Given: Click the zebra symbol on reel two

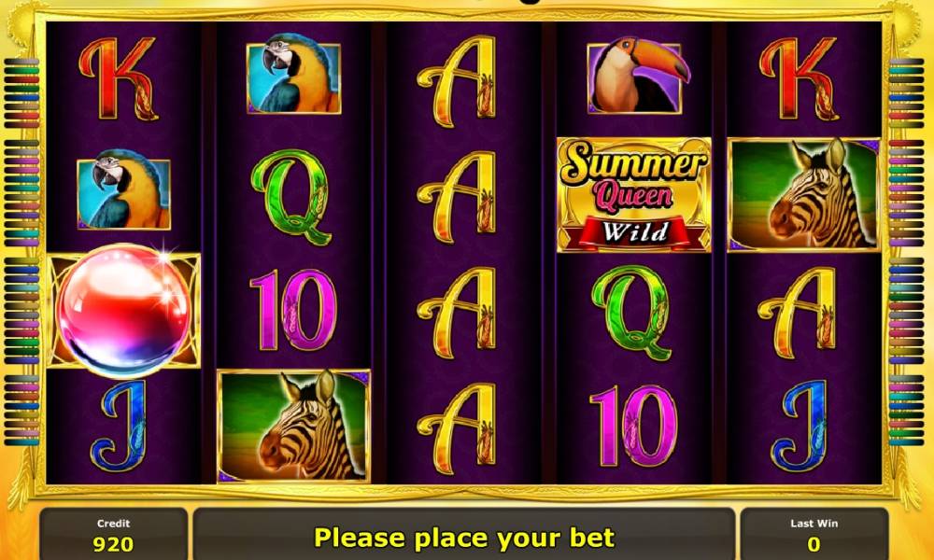Looking at the screenshot, I should point(293,426).
